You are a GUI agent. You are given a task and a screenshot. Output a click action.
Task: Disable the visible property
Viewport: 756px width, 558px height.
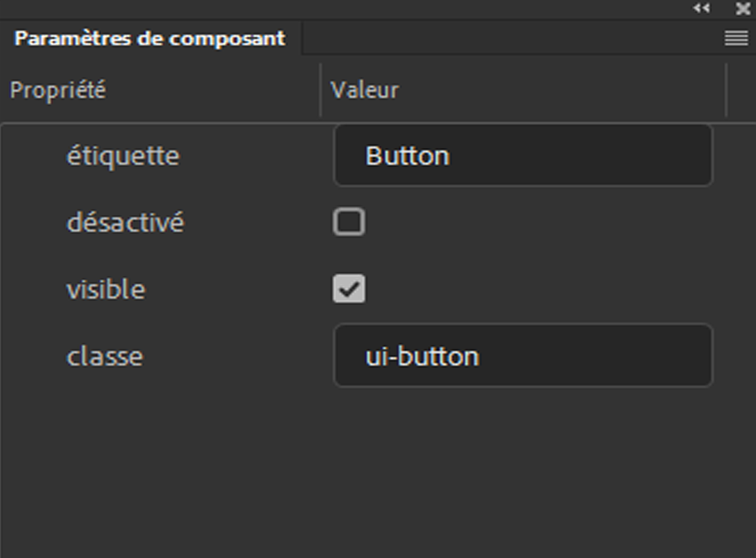(x=349, y=289)
